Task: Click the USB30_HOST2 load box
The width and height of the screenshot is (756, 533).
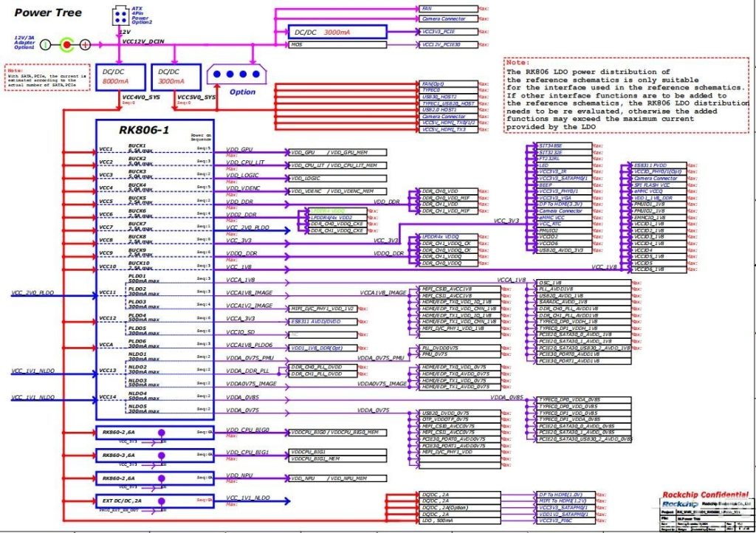Action: 448,97
